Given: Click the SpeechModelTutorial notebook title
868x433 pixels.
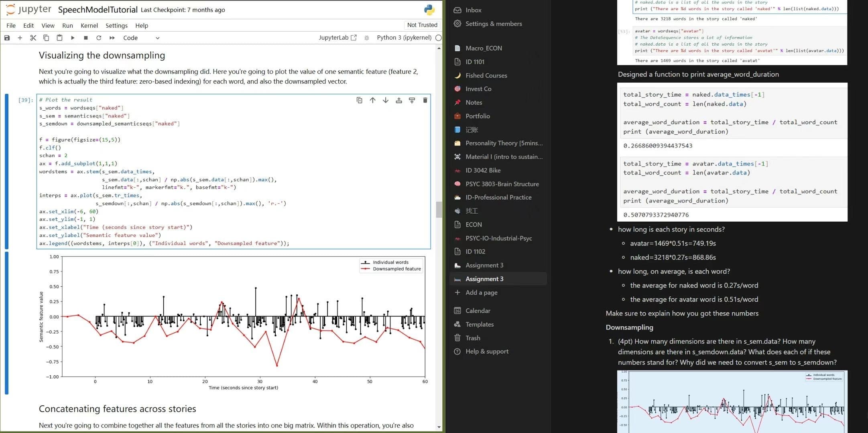Looking at the screenshot, I should point(98,10).
